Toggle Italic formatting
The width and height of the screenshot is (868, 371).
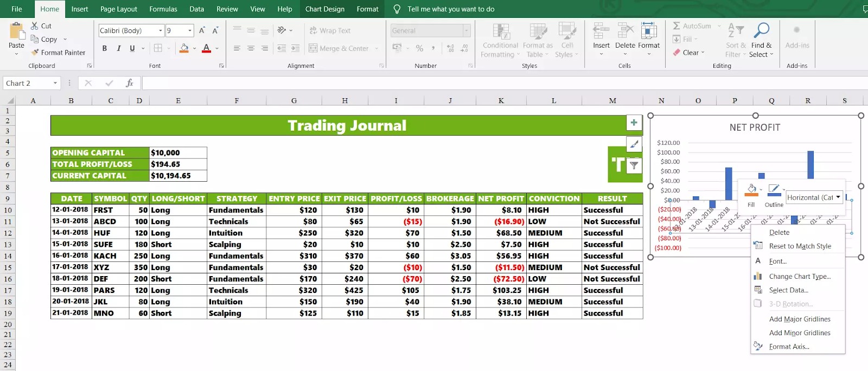click(x=119, y=48)
